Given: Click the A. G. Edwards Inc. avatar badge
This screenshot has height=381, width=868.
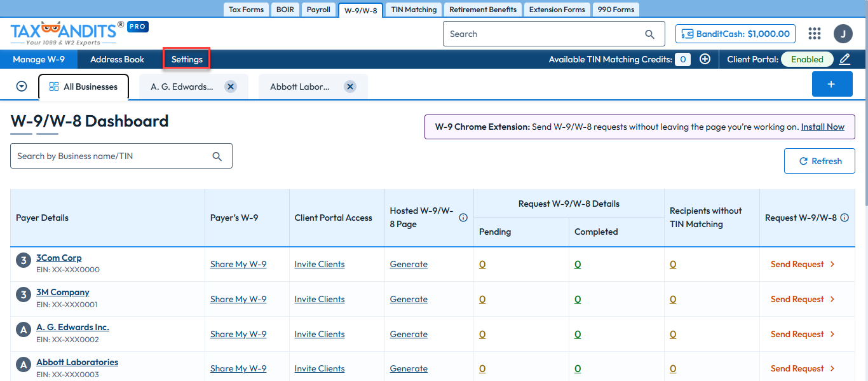Looking at the screenshot, I should click(24, 329).
